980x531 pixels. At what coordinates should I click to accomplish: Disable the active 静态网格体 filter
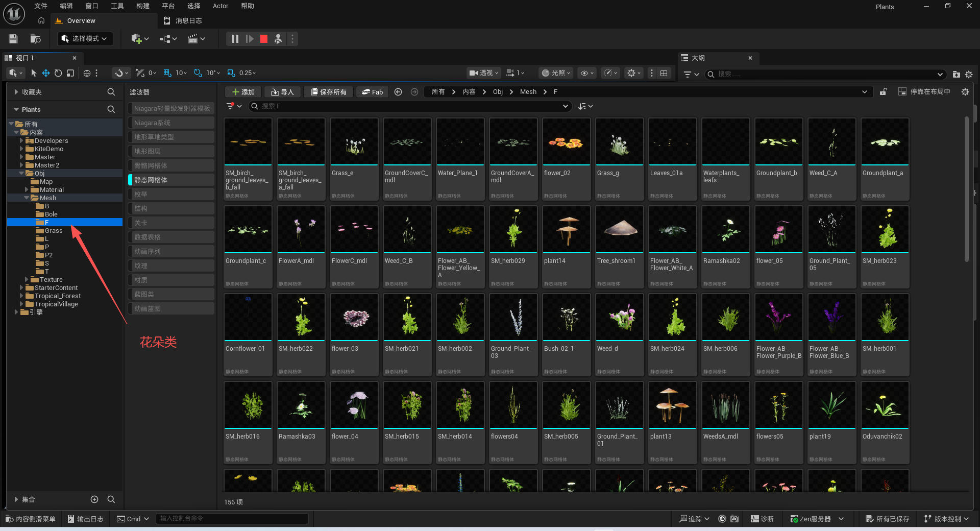(x=171, y=180)
